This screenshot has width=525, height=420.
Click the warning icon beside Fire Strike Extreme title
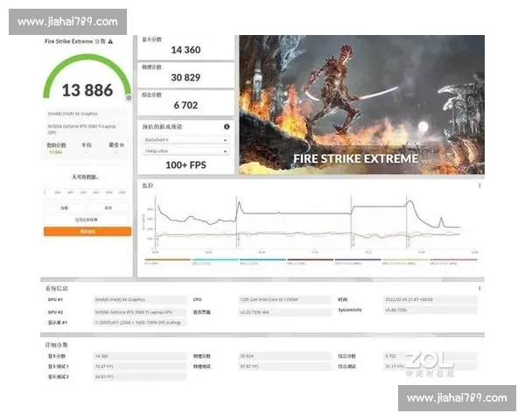coord(110,41)
